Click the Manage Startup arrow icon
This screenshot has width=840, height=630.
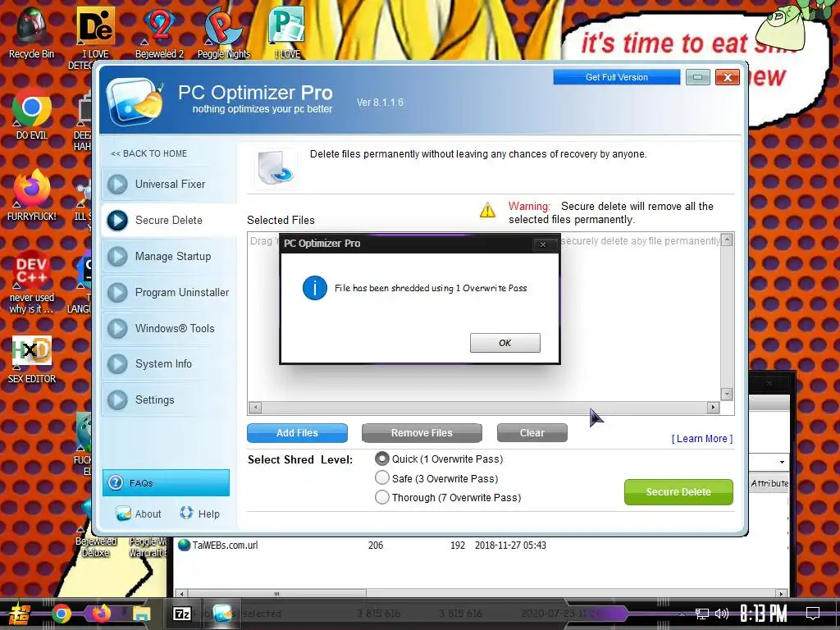point(117,256)
